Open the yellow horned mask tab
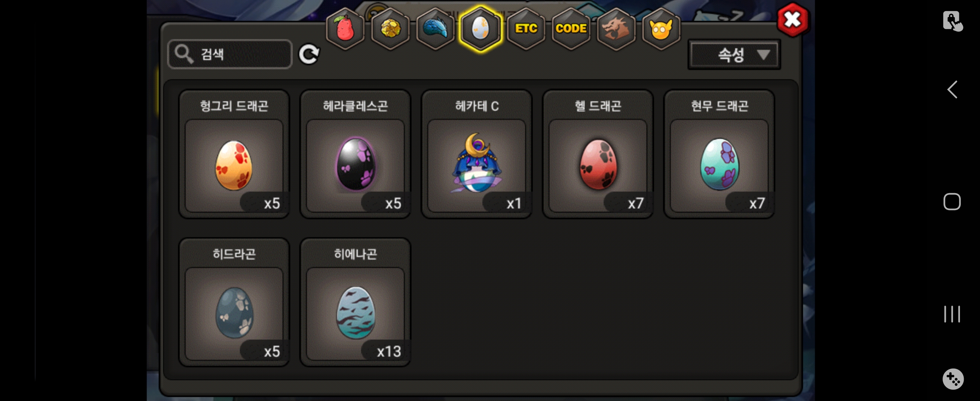The width and height of the screenshot is (980, 401). coord(661,29)
